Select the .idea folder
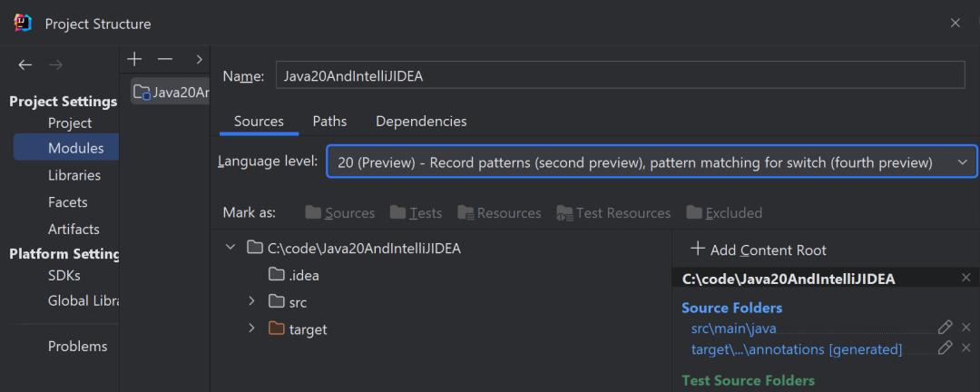 point(304,275)
